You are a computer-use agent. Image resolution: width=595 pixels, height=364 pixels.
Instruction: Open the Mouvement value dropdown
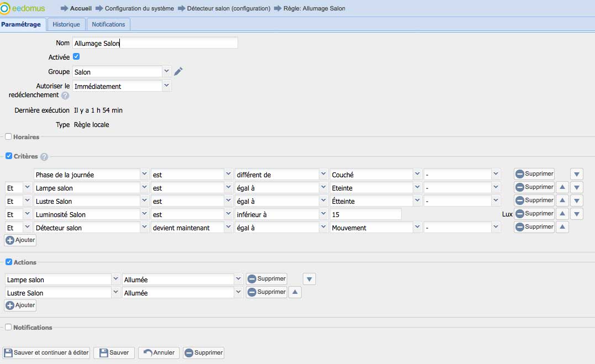[x=417, y=228]
